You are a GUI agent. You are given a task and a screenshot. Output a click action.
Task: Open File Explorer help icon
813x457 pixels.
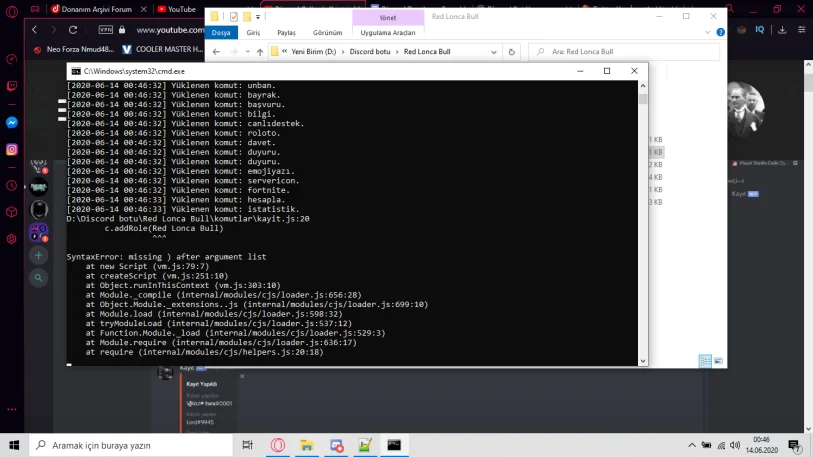tap(721, 32)
